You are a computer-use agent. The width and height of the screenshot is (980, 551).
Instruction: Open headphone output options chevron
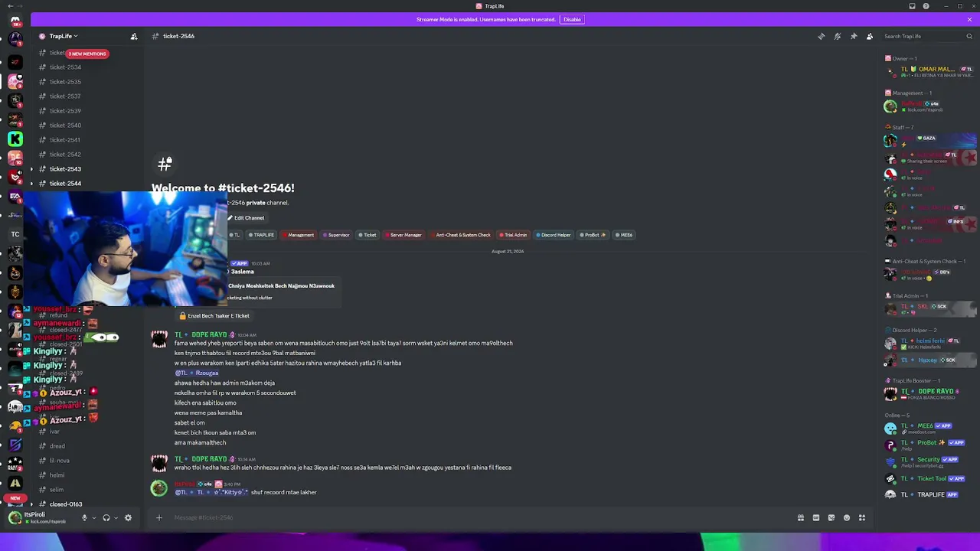[x=116, y=518]
